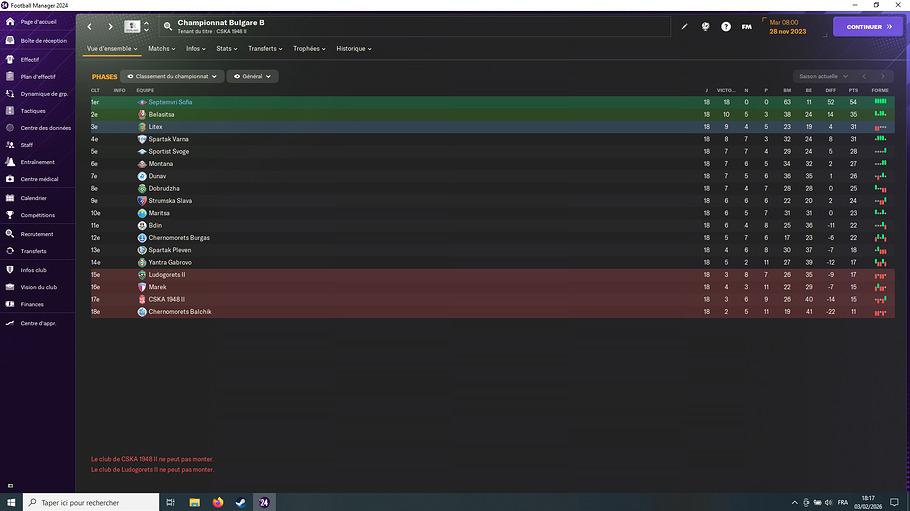Image resolution: width=910 pixels, height=511 pixels.
Task: Expand the Saison actuelle dropdown
Action: tap(823, 76)
